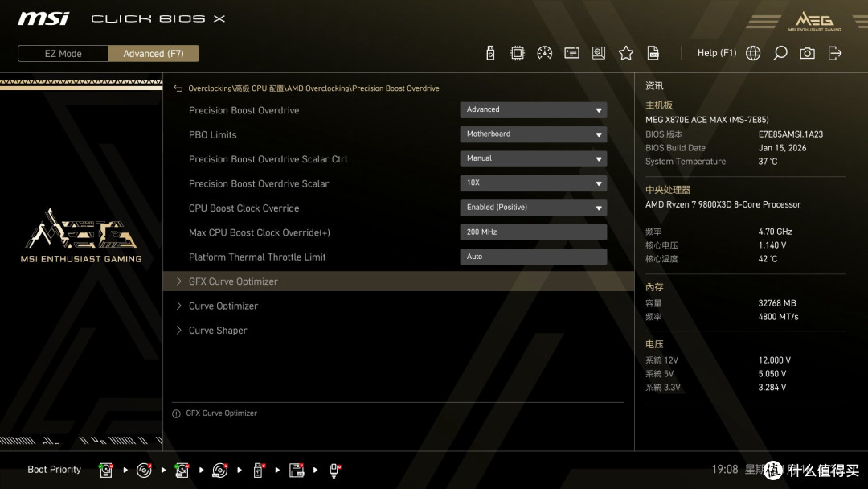The image size is (868, 489).
Task: Click the CPU chip icon in toolbar
Action: coord(517,53)
